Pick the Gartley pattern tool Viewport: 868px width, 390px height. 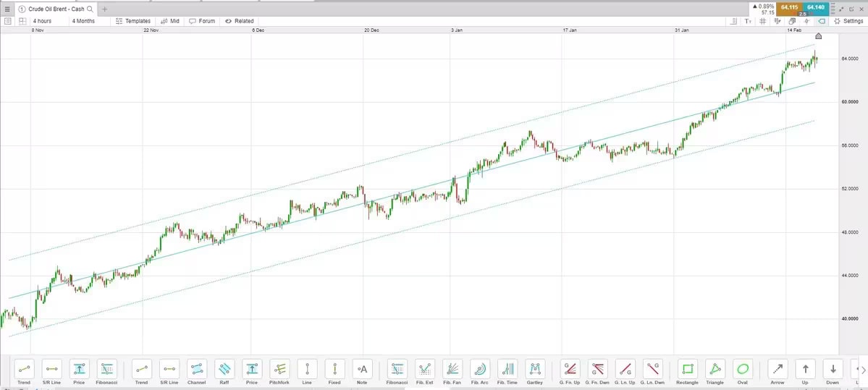[534, 369]
